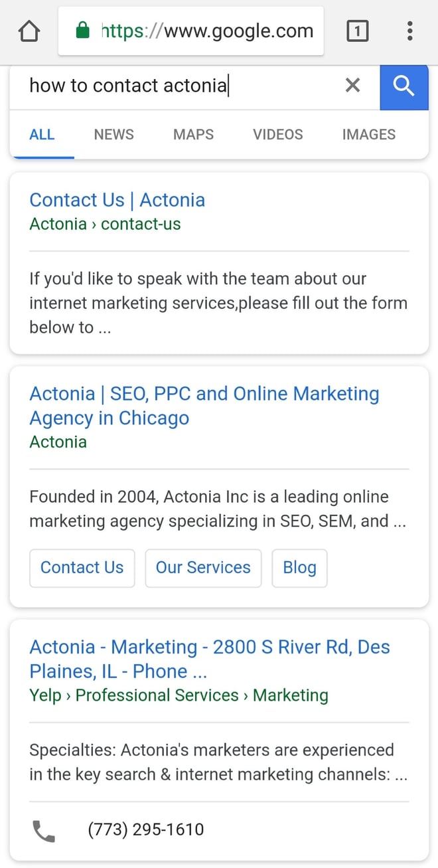The width and height of the screenshot is (438, 868).
Task: Switch to the VIDEOS tab
Action: click(277, 134)
